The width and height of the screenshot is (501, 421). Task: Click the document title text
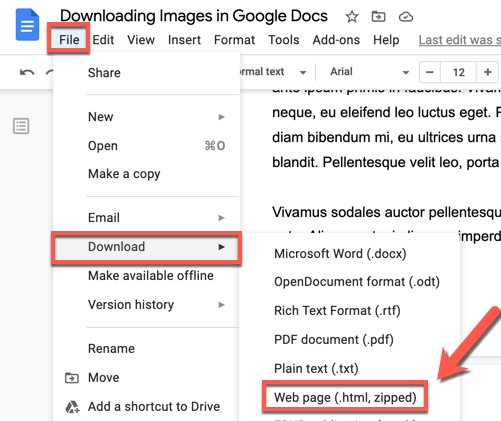[x=194, y=16]
